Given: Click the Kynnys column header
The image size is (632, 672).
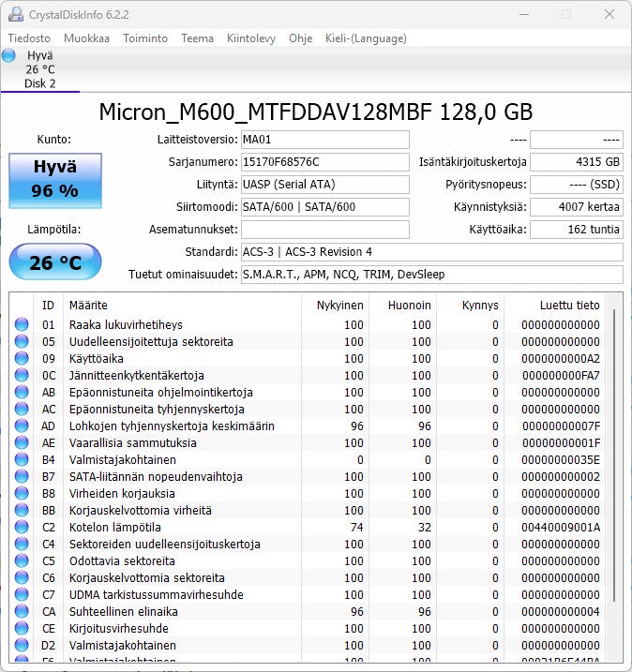Looking at the screenshot, I should [x=470, y=306].
